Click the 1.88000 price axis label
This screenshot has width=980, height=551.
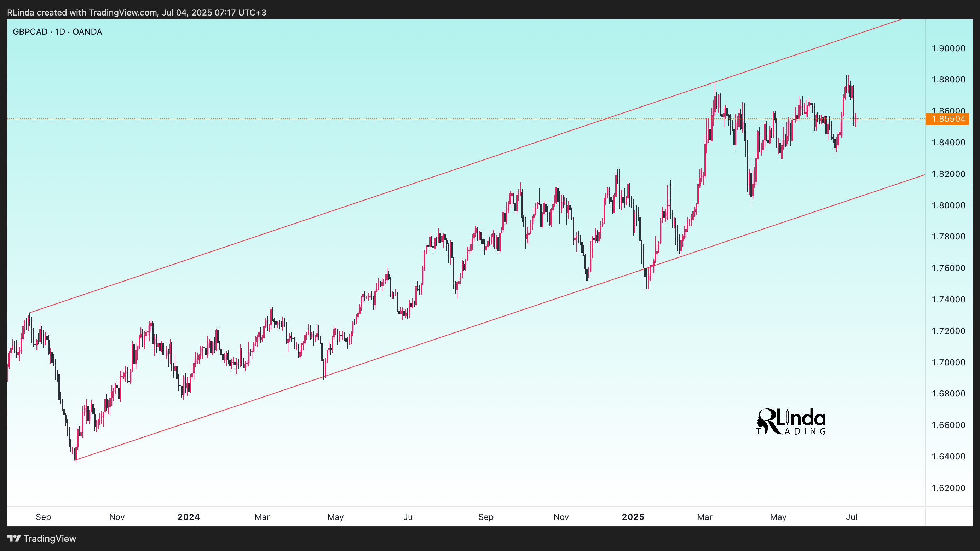click(x=949, y=80)
